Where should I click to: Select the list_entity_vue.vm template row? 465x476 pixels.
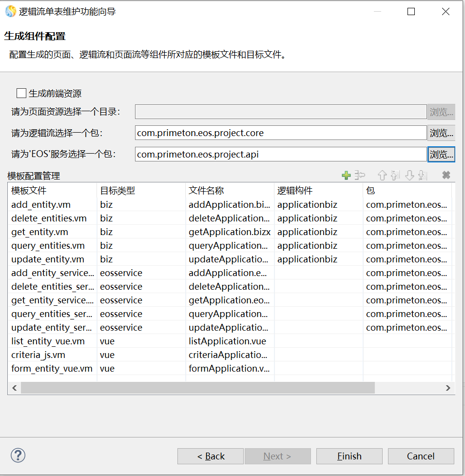tap(48, 341)
